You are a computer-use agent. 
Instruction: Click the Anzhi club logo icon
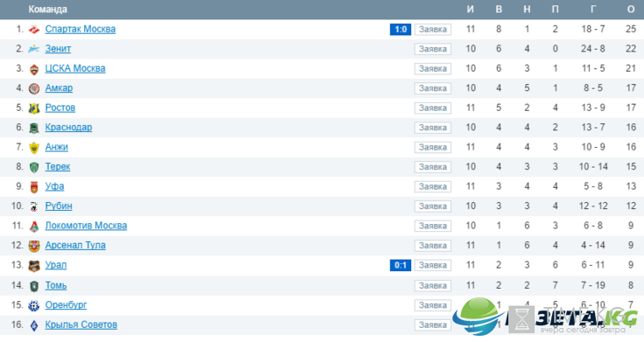pos(34,148)
